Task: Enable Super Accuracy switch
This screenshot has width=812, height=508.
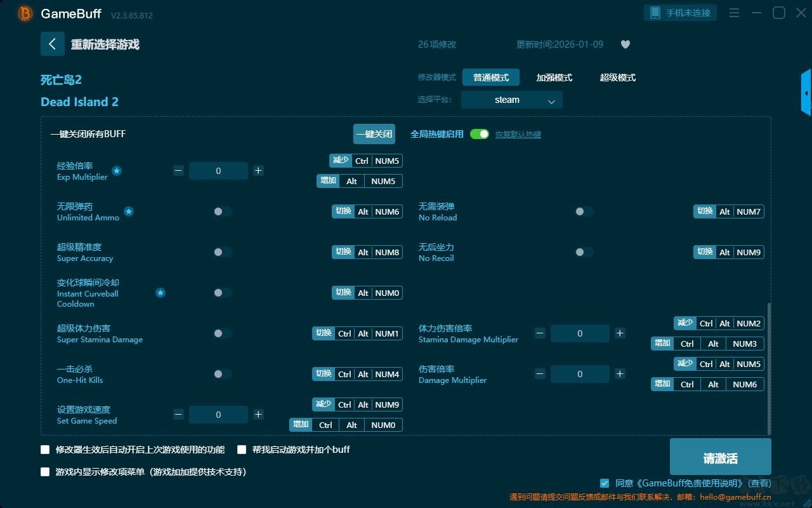Action: tap(222, 252)
